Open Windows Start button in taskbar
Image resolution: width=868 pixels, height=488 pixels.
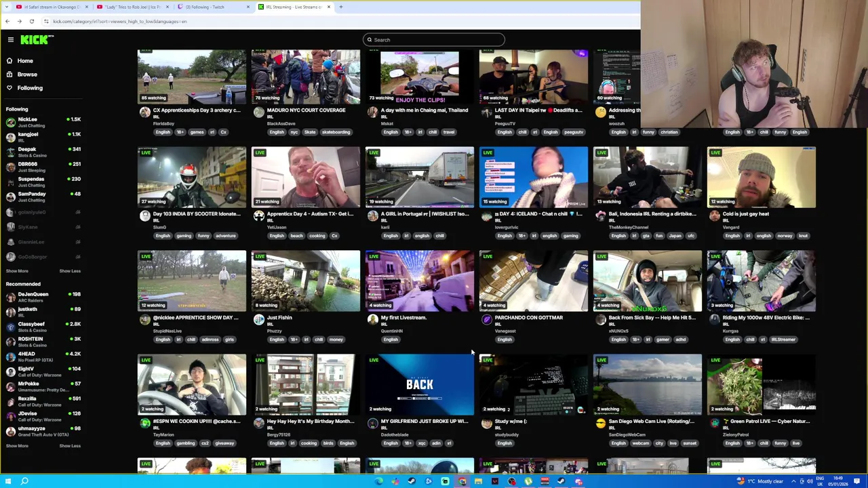(8, 481)
